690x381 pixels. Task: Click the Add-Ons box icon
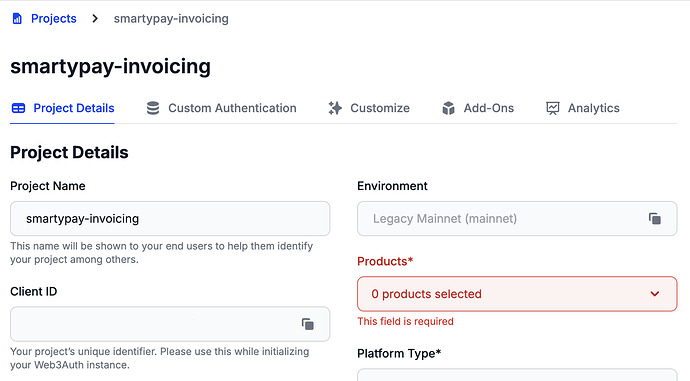tap(448, 108)
